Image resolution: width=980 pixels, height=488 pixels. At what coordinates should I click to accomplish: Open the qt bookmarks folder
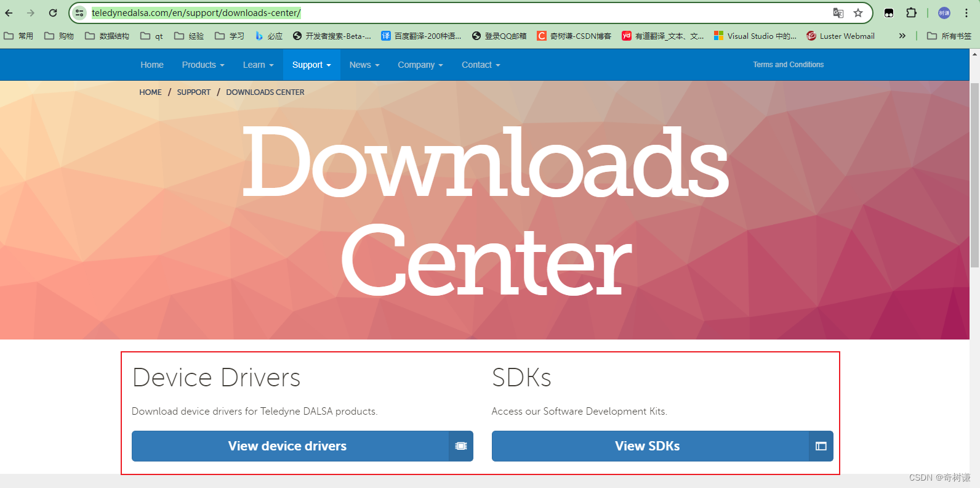click(x=152, y=36)
